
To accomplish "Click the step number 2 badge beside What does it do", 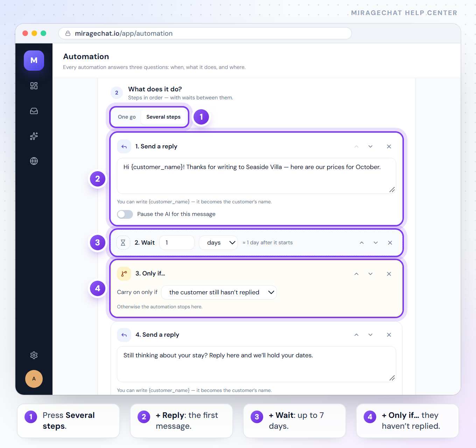I will click(117, 93).
